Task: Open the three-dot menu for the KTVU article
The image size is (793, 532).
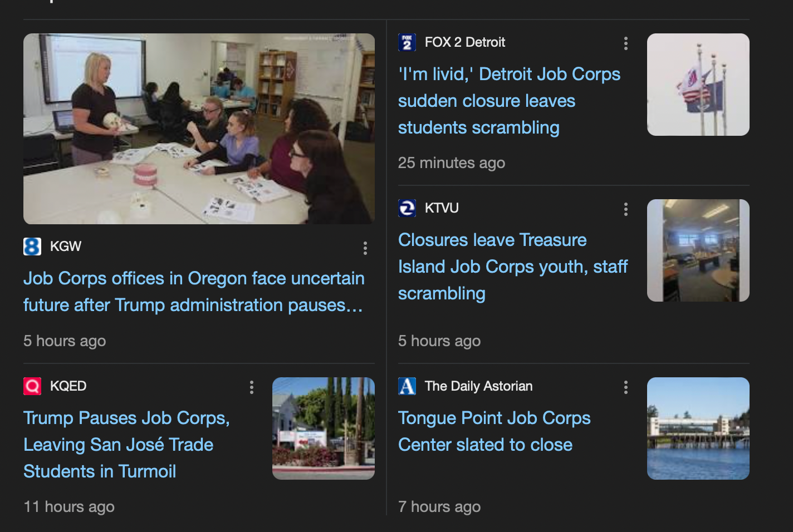Action: click(626, 209)
